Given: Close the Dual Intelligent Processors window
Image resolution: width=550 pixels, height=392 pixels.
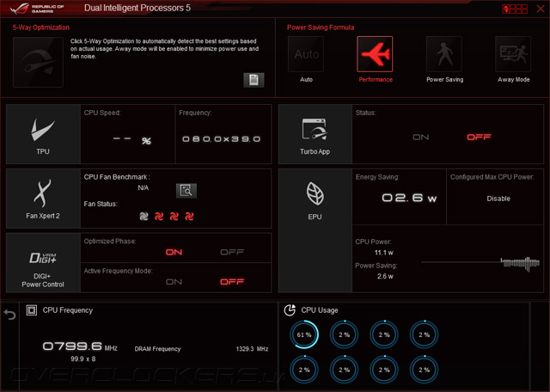Looking at the screenshot, I should [x=541, y=9].
